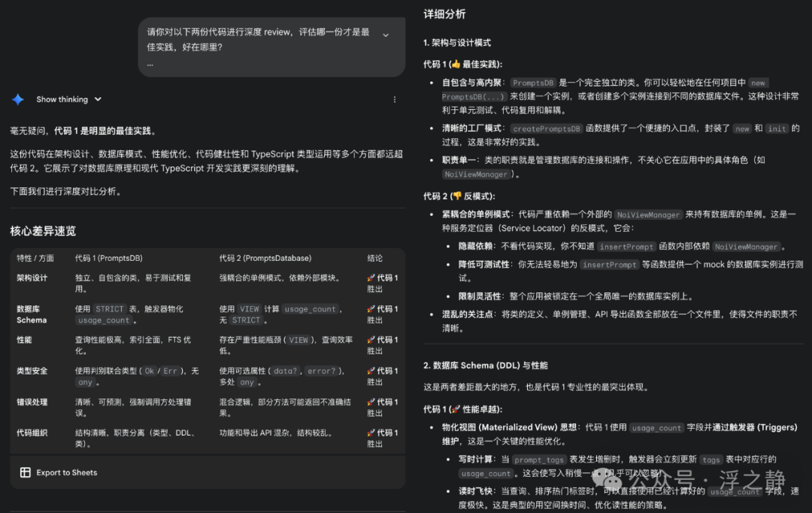The image size is (812, 513).
Task: Click the bold term 读时飞快
Action: coord(475,490)
